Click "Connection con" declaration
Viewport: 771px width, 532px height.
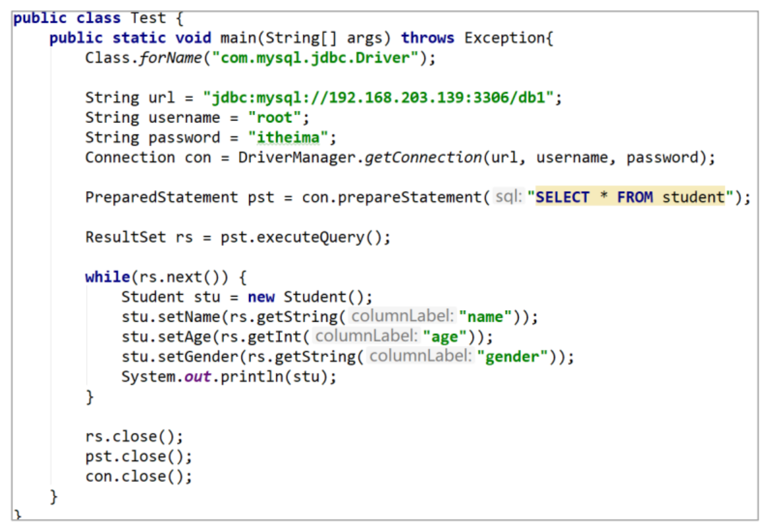[x=148, y=158]
